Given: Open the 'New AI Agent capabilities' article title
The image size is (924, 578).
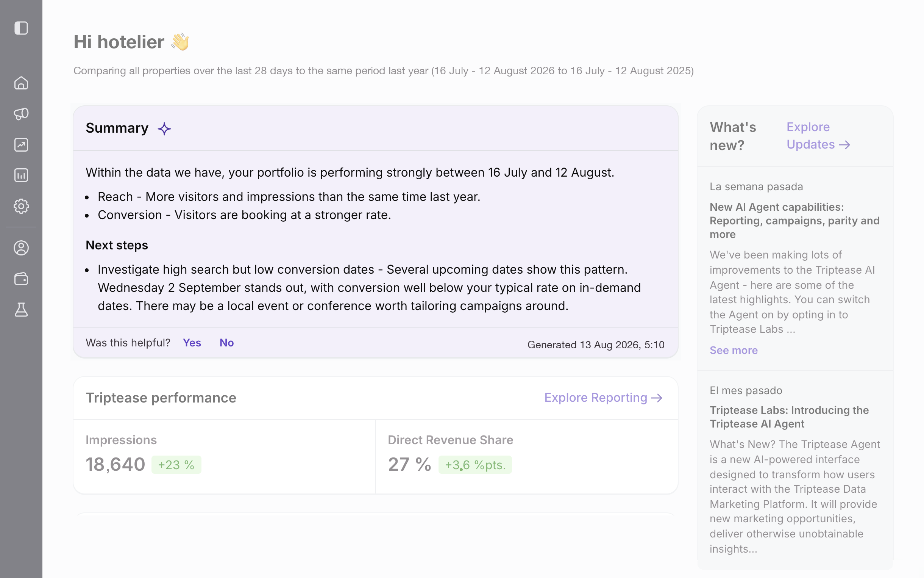Looking at the screenshot, I should (794, 221).
